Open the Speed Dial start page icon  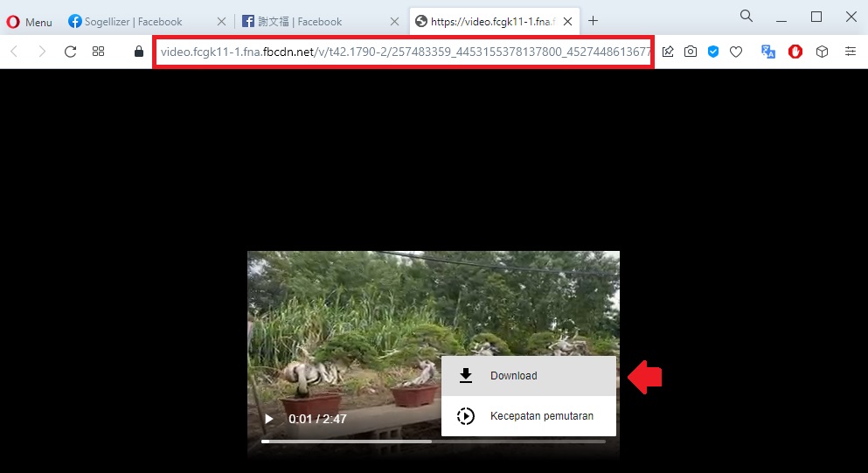(x=99, y=52)
